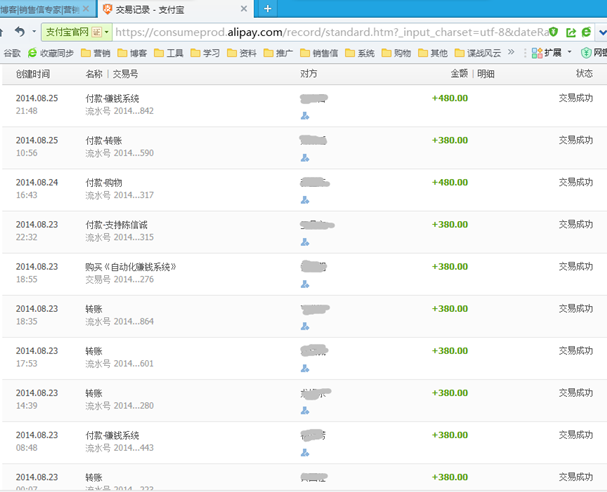This screenshot has height=492, width=607.
Task: Click 流水号 2014...842 text
Action: click(x=120, y=111)
